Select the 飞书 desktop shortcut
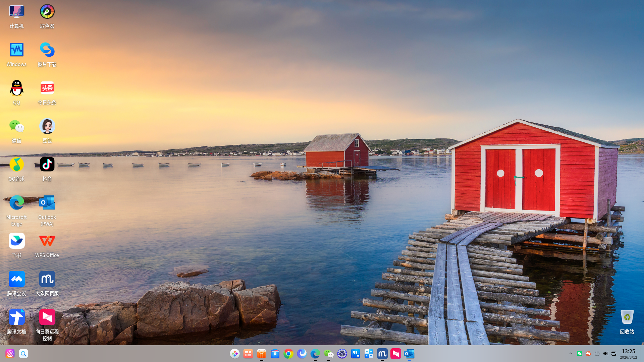Image resolution: width=644 pixels, height=362 pixels. (x=16, y=241)
